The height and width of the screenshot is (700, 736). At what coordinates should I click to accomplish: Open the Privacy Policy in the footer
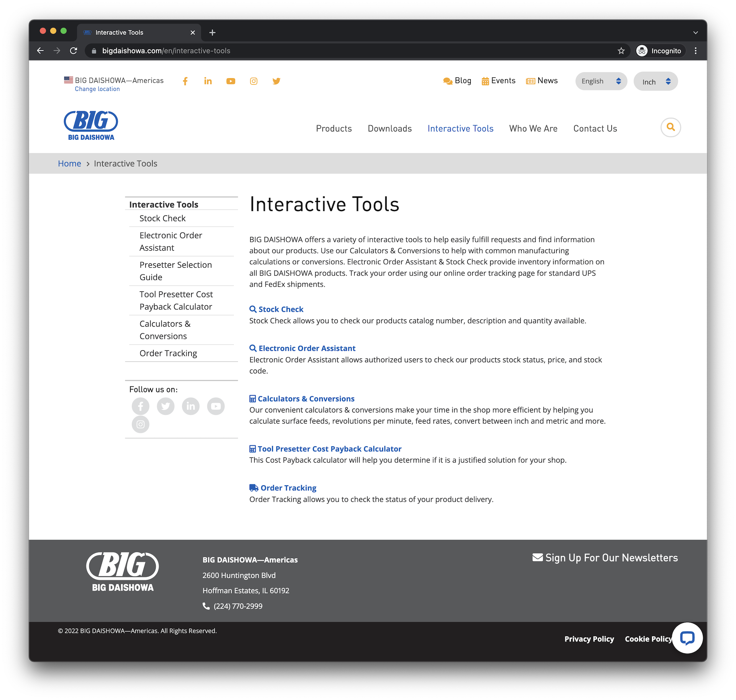pyautogui.click(x=589, y=639)
